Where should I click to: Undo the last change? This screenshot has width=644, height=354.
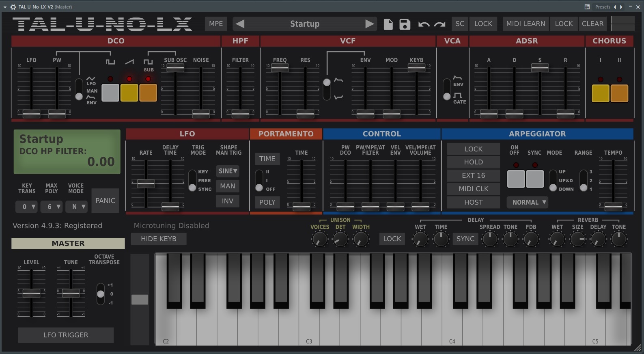424,24
